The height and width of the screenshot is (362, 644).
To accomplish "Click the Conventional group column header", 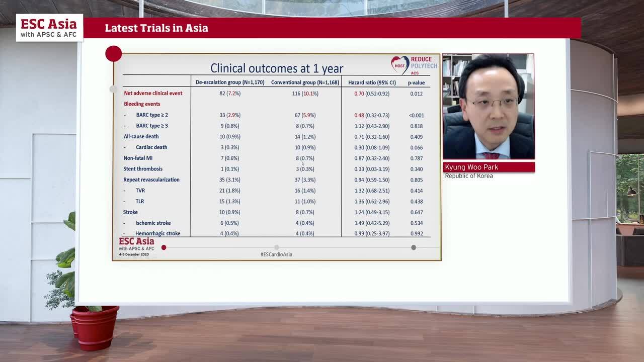I will click(x=305, y=82).
